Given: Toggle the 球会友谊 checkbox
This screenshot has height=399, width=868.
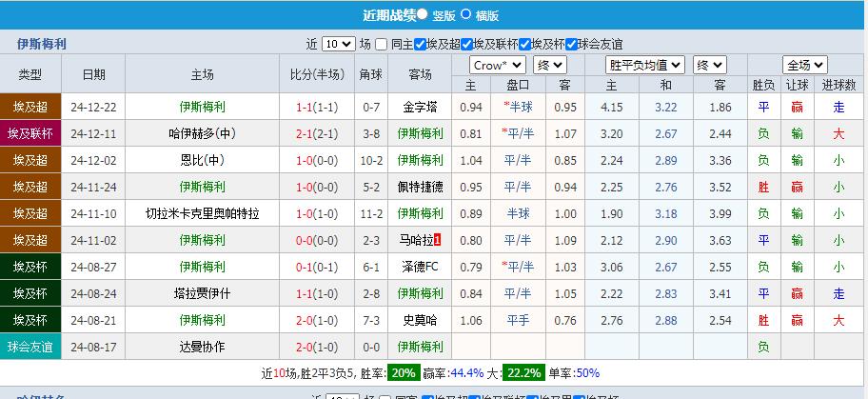Looking at the screenshot, I should (571, 44).
